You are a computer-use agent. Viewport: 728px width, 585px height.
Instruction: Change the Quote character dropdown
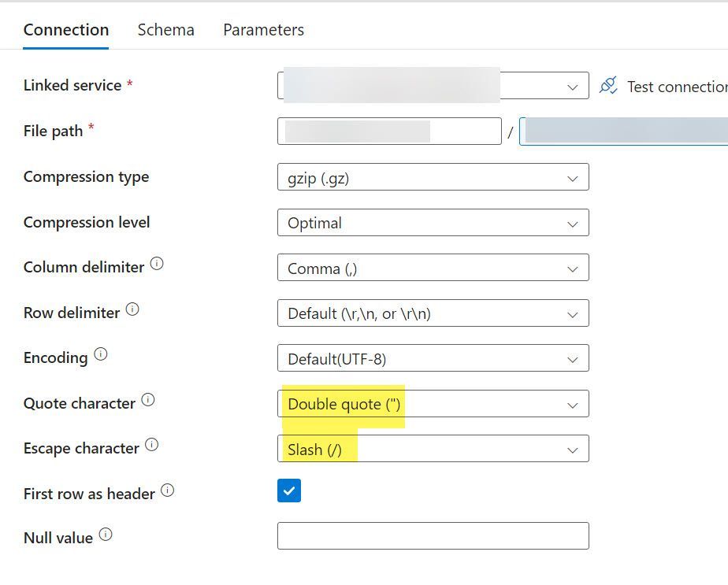click(433, 404)
